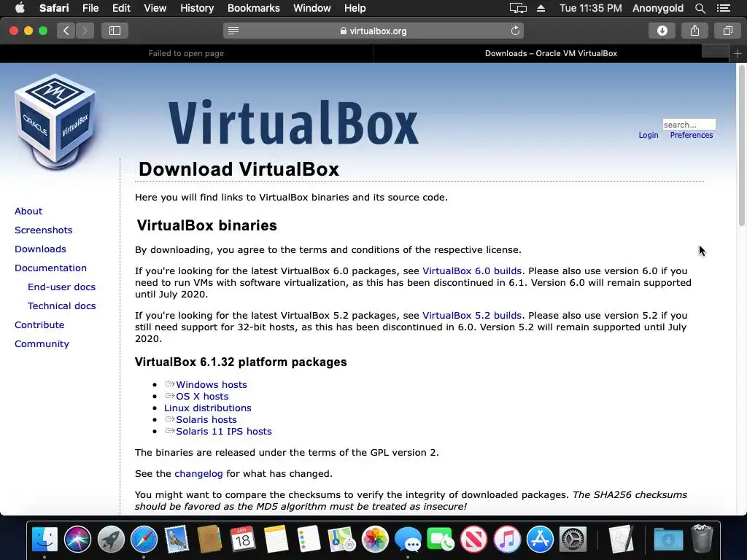Click the Safari back button
Viewport: 747px width, 560px height.
pyautogui.click(x=66, y=31)
